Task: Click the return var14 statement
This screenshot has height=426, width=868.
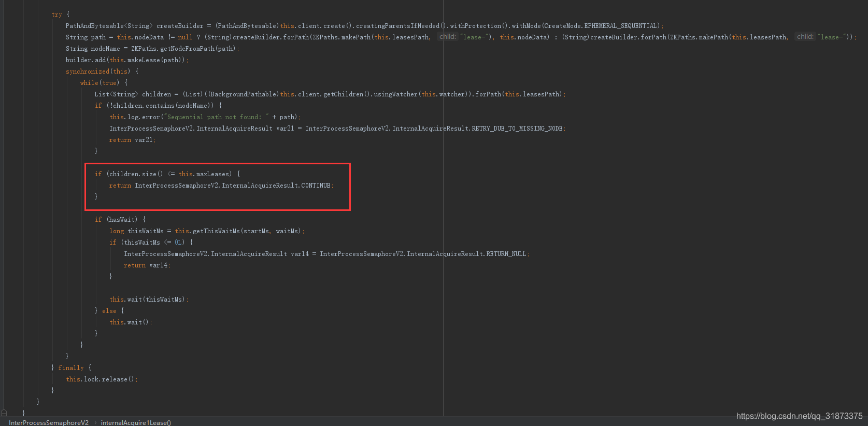Action: pos(147,265)
